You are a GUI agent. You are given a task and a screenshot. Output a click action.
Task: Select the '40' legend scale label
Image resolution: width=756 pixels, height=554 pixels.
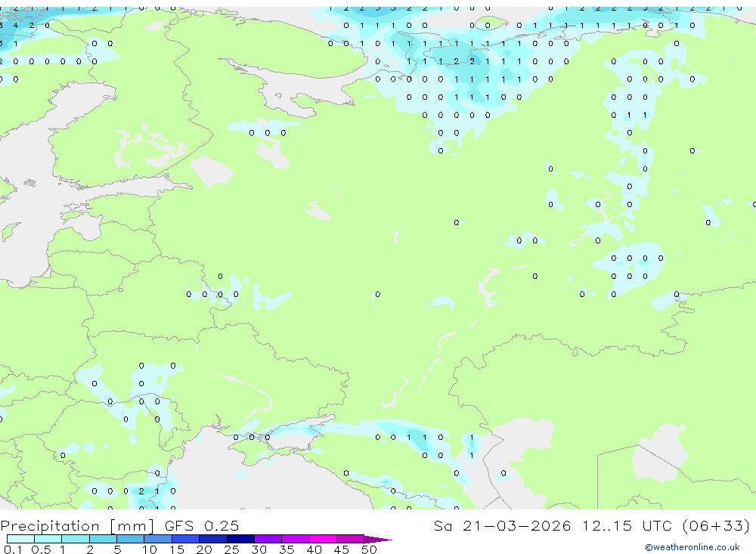[314, 549]
